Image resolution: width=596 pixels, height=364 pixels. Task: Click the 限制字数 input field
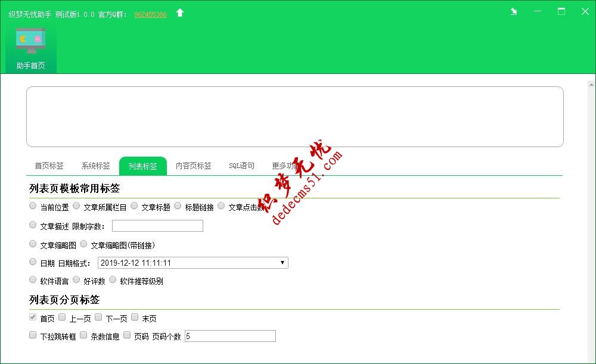pos(157,225)
